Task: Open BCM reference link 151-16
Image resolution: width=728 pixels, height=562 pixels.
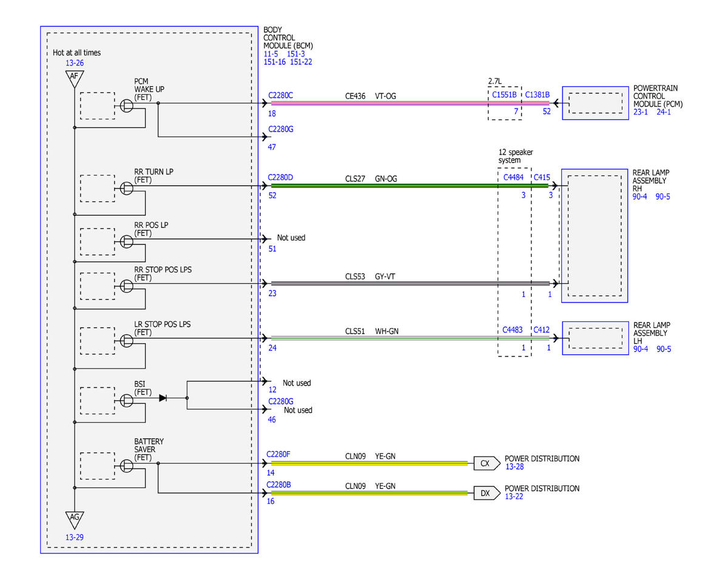Action: pos(274,62)
